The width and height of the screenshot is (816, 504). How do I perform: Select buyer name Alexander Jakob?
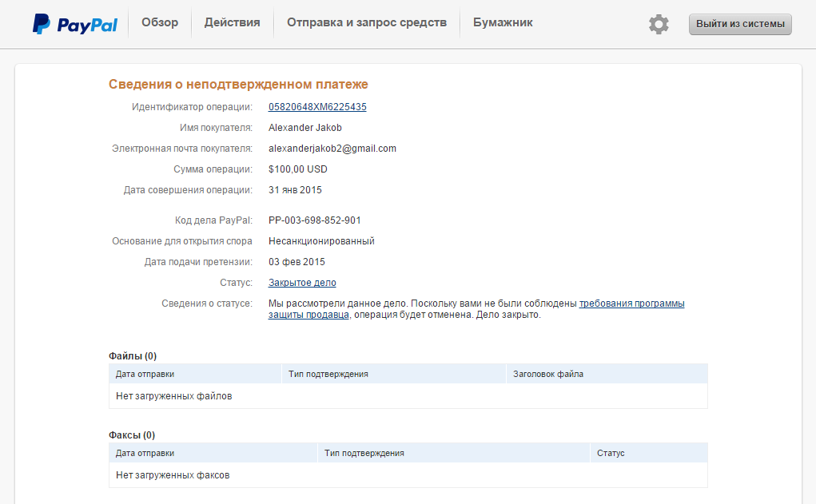(x=305, y=128)
